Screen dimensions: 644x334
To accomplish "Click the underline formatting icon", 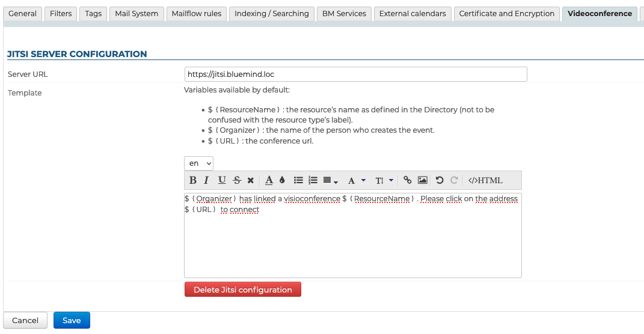I will [x=222, y=180].
